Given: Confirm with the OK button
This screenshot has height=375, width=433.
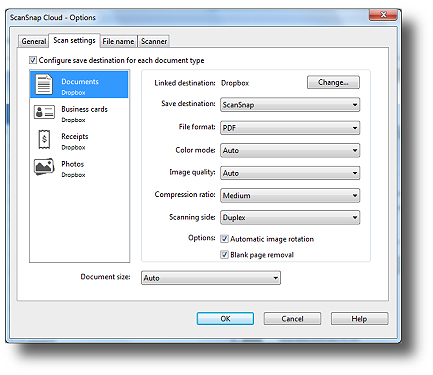Looking at the screenshot, I should pyautogui.click(x=225, y=319).
